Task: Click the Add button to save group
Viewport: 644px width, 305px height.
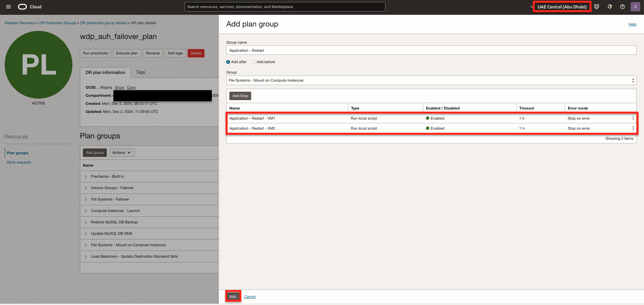Action: point(233,297)
